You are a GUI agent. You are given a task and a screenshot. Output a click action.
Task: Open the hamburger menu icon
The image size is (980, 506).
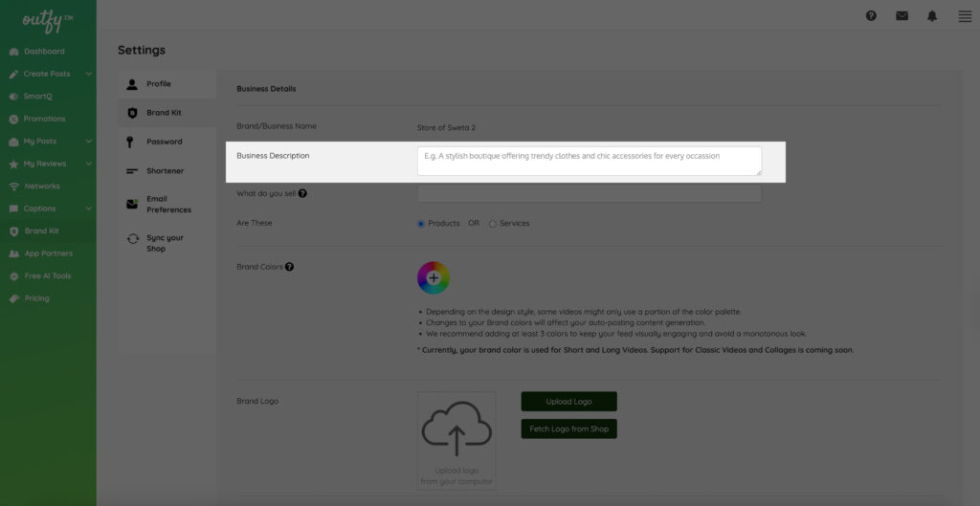point(964,16)
